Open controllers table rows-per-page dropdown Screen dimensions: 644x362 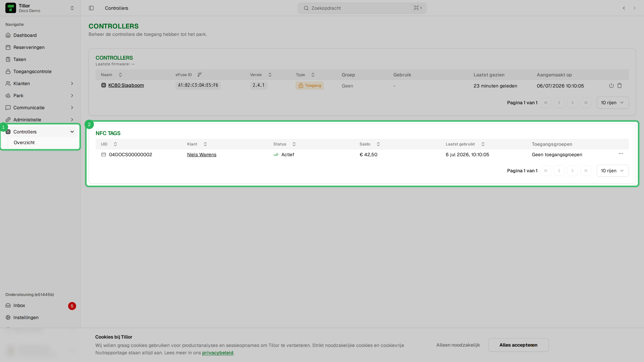point(612,103)
